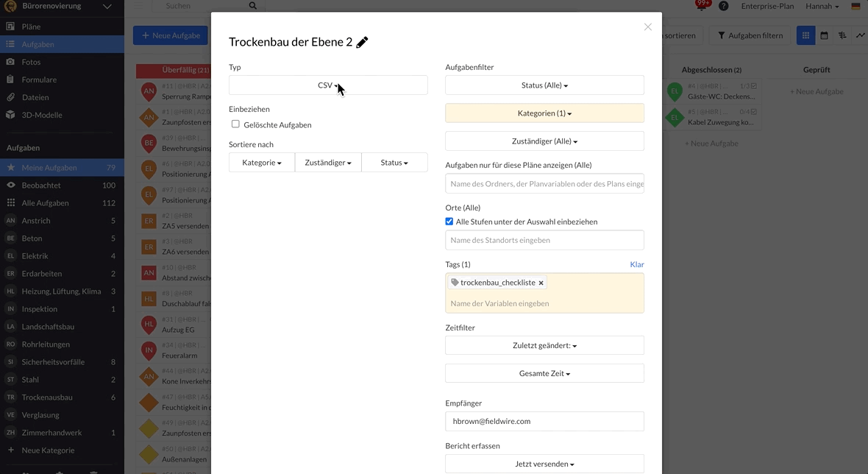Screen dimensions: 868x474
Task: Change language via German flag icon
Action: [x=855, y=6]
